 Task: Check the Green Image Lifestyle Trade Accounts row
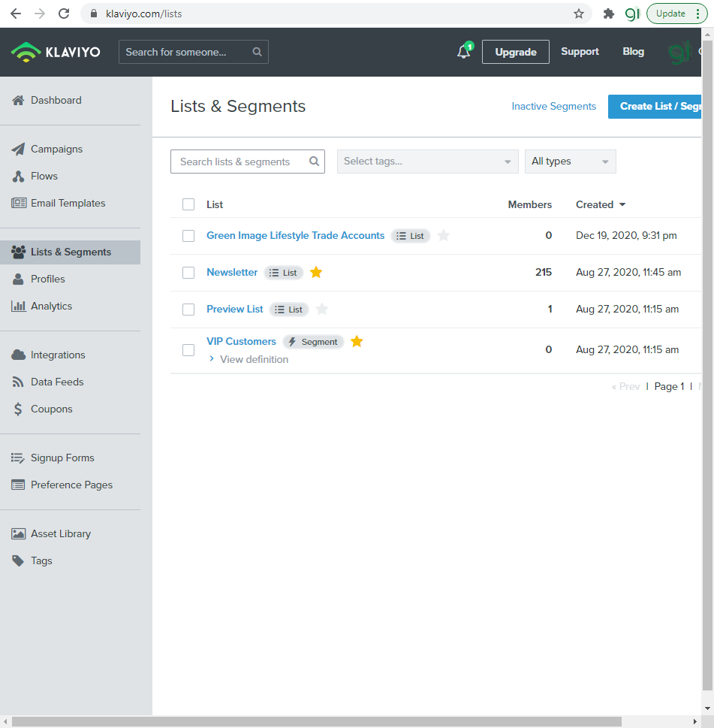coord(188,236)
